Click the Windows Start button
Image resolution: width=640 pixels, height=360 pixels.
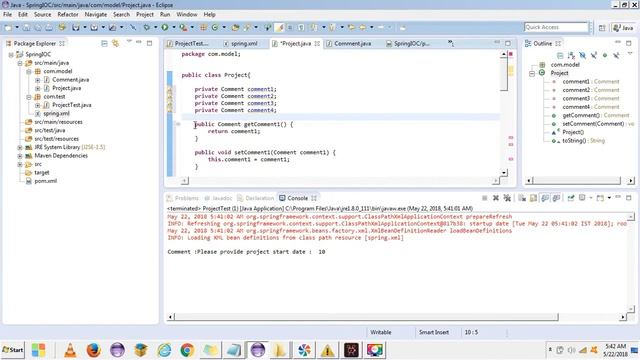[x=13, y=350]
